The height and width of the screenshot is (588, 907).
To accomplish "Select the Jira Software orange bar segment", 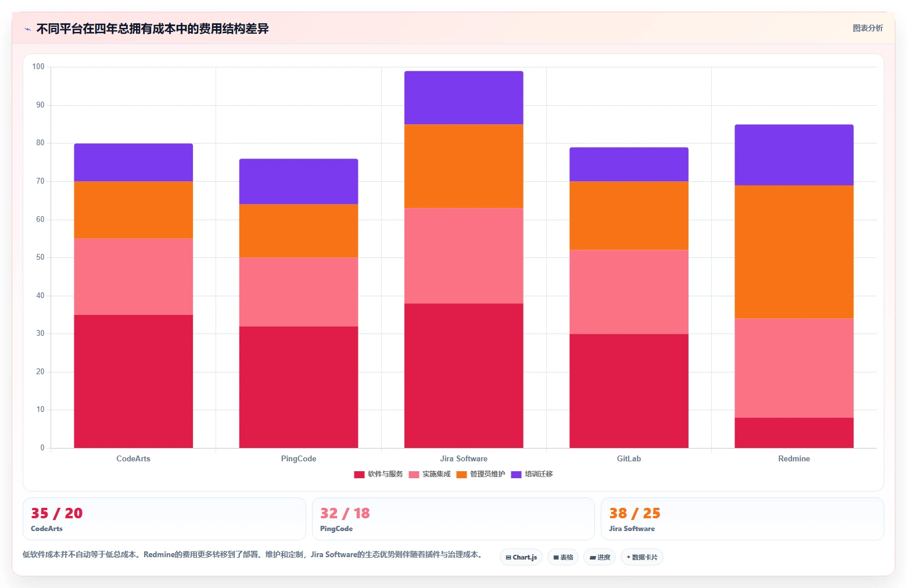I will point(464,166).
